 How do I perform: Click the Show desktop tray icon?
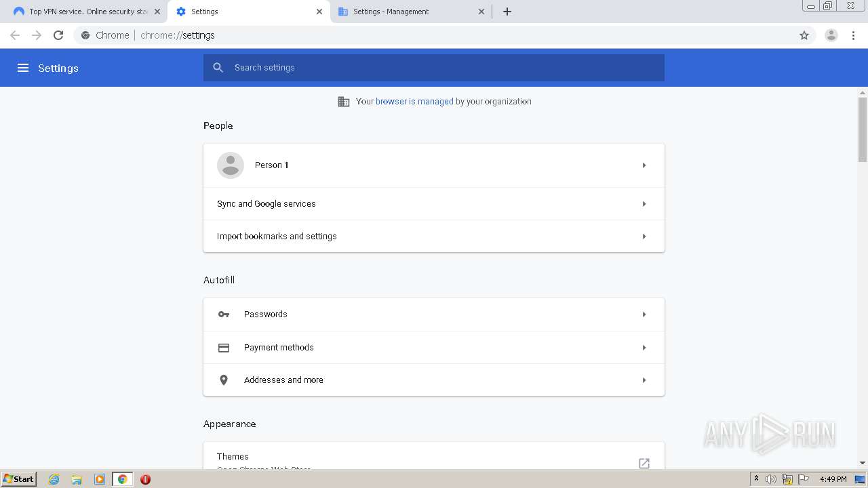[x=860, y=479]
